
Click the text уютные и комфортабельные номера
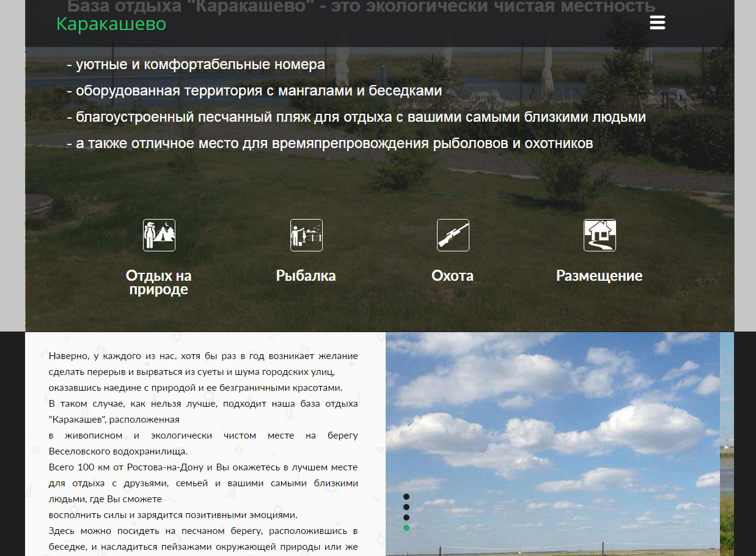coord(200,65)
